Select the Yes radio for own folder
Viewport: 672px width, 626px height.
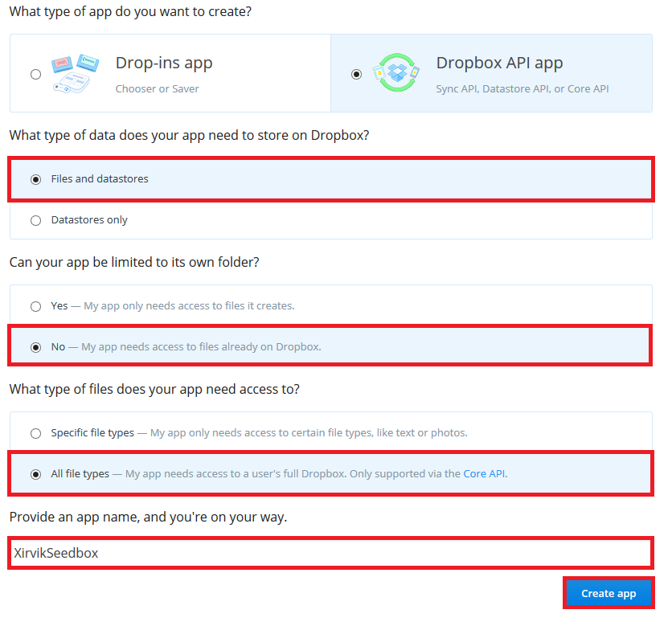click(x=35, y=306)
